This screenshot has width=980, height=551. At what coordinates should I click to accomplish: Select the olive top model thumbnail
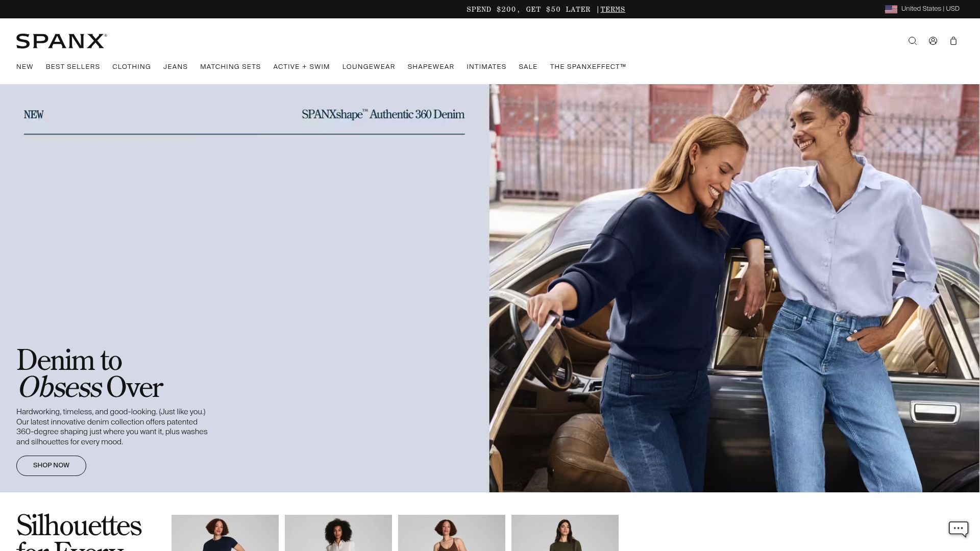pos(565,533)
